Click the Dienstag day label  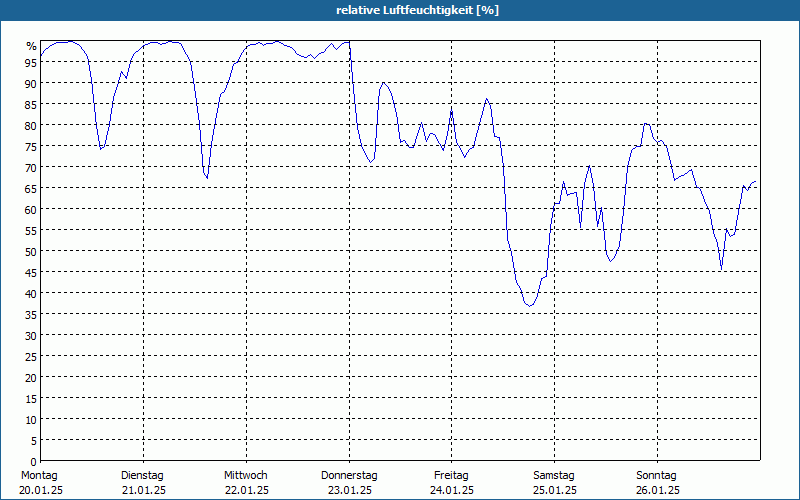click(142, 475)
